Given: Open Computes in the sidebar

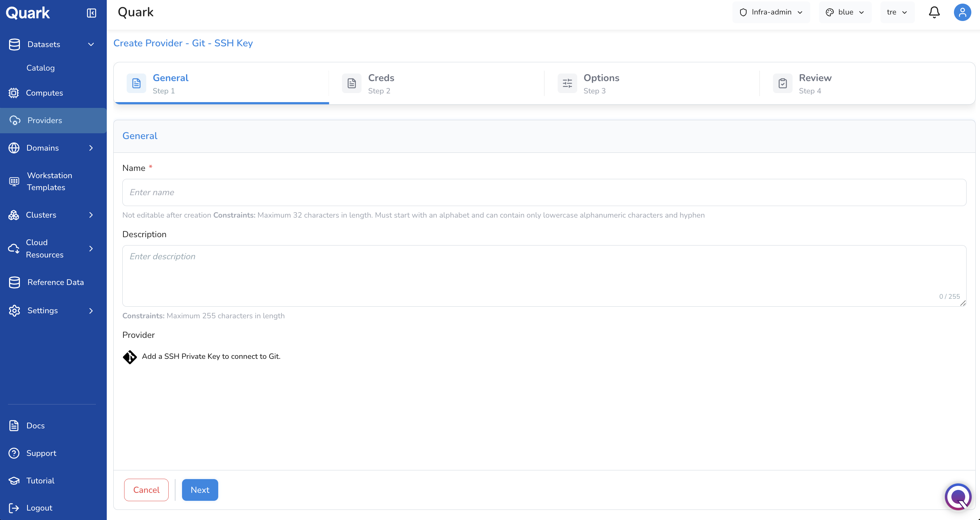Looking at the screenshot, I should pos(45,93).
